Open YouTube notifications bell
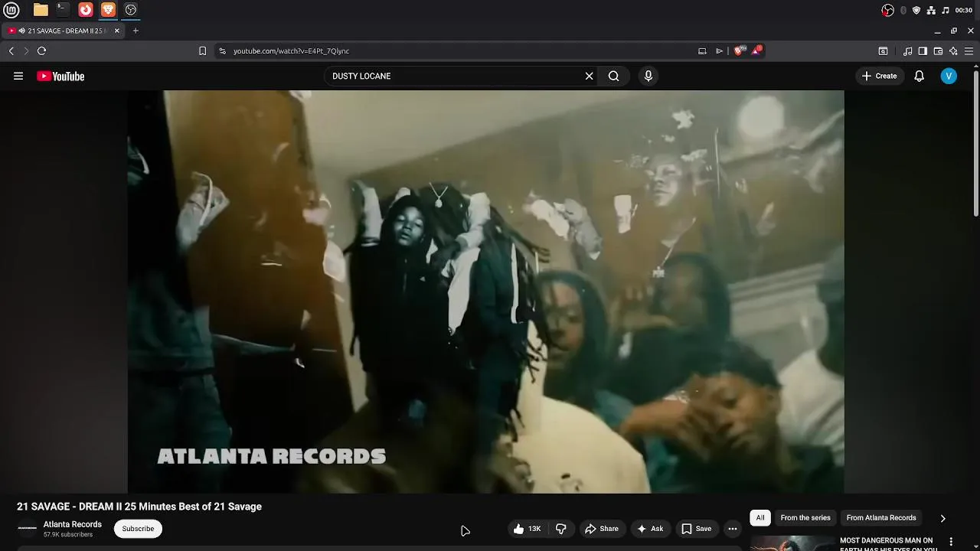 click(919, 76)
